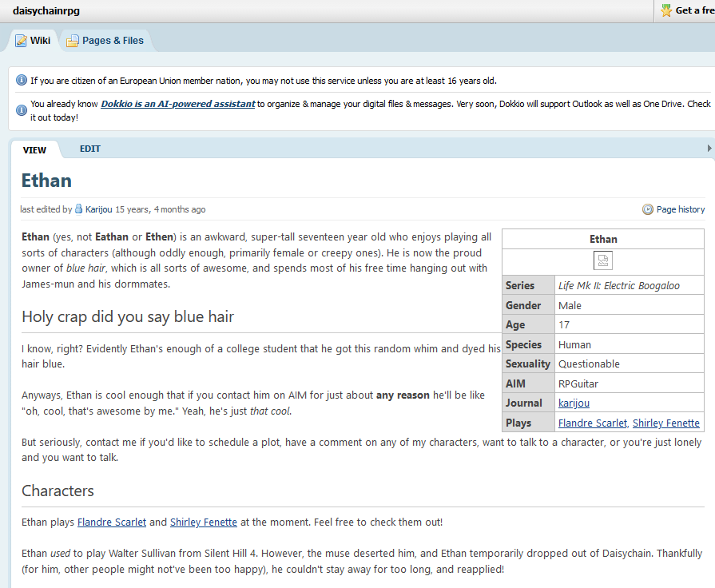Open the karijou journal link in infobox
Viewport: 715px width, 588px height.
tap(574, 403)
